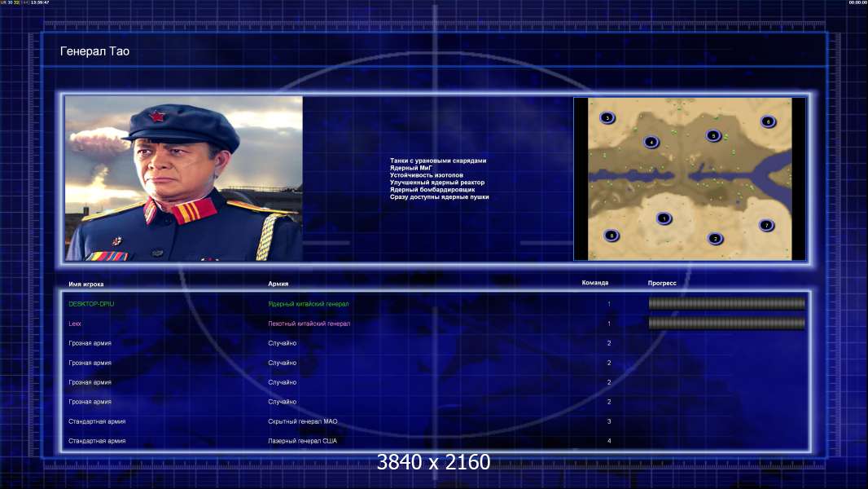Click General Tao's portrait image

(184, 178)
